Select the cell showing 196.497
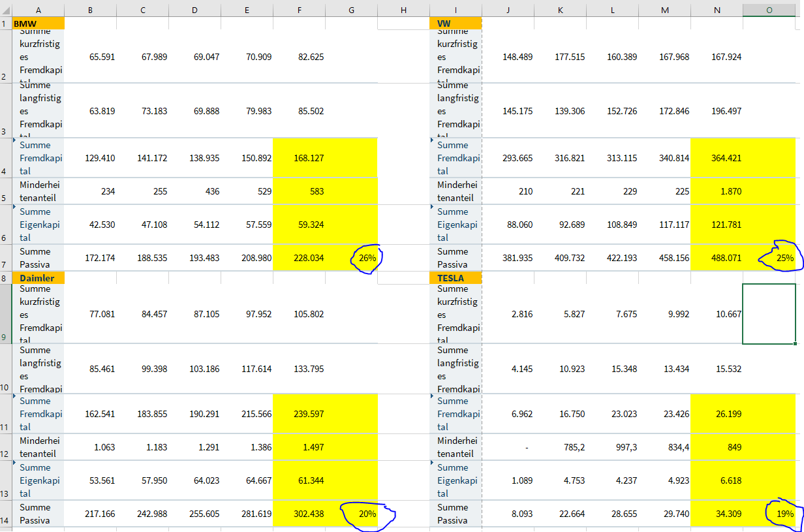Image resolution: width=804 pixels, height=532 pixels. tap(717, 111)
